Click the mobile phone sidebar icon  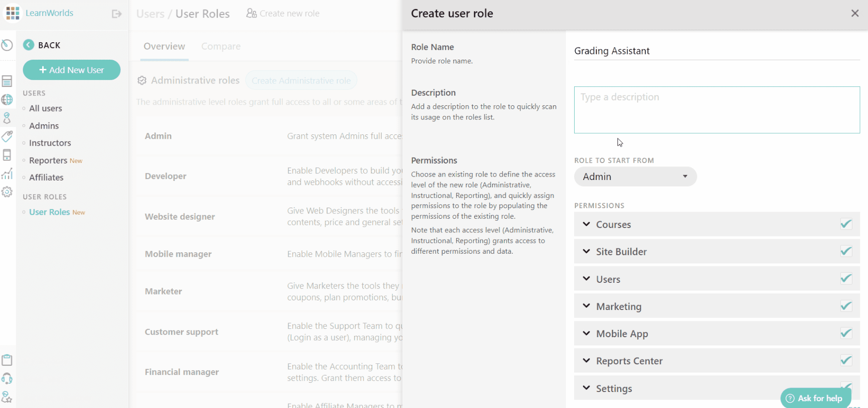pyautogui.click(x=7, y=155)
